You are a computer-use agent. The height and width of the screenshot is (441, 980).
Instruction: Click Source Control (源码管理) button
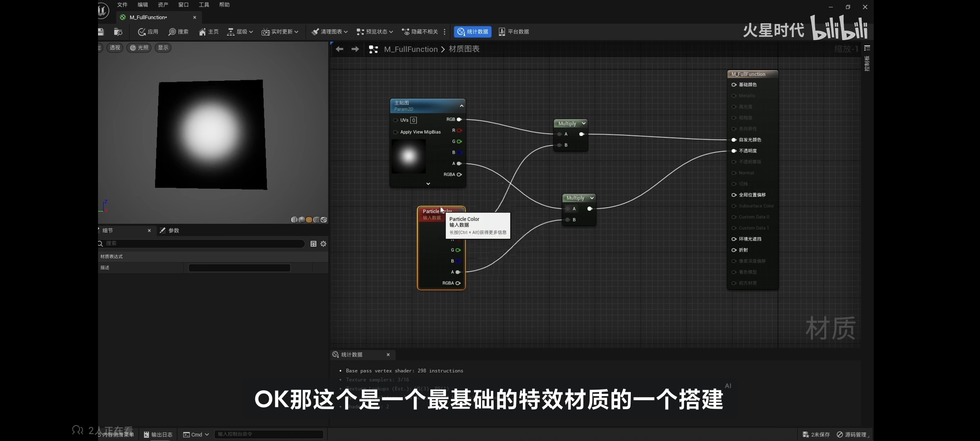[852, 434]
